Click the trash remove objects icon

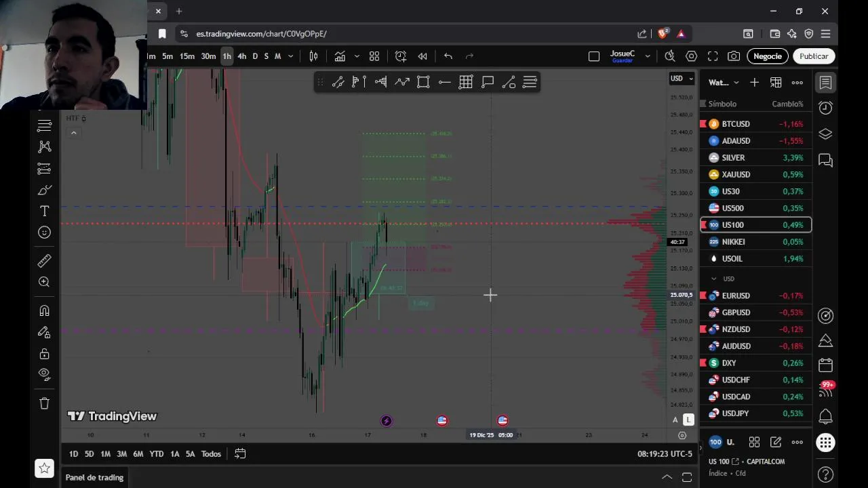point(44,403)
